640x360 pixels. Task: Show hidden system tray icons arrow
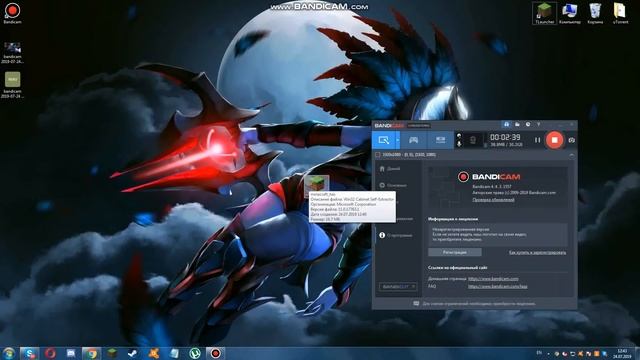point(548,353)
